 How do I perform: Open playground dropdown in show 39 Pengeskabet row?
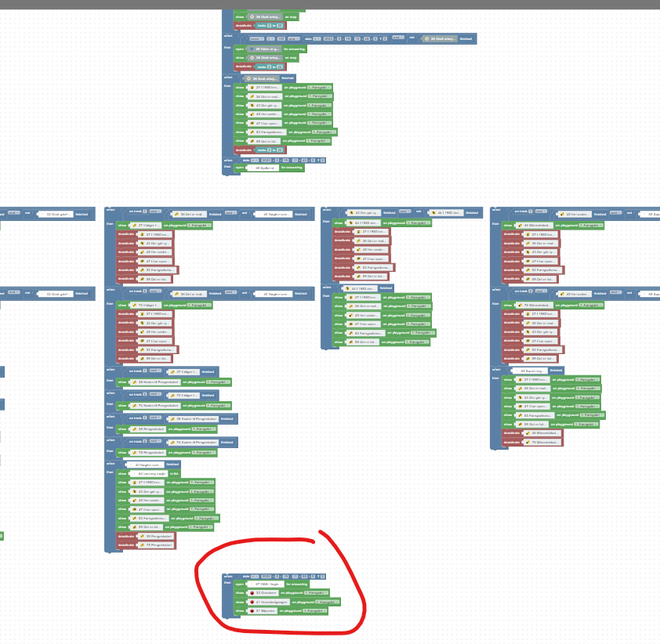(204, 429)
